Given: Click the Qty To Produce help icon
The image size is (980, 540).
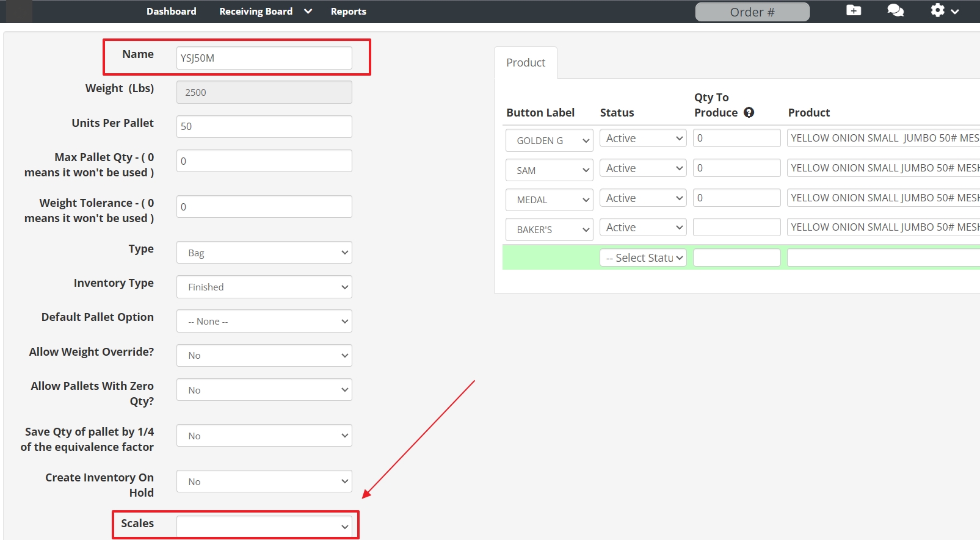Looking at the screenshot, I should (749, 112).
